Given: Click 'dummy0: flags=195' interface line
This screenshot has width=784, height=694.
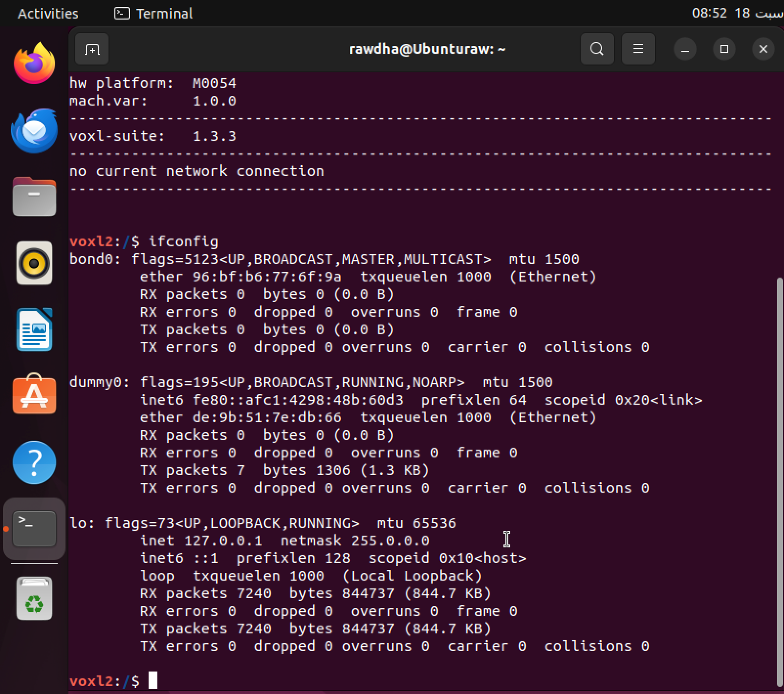Looking at the screenshot, I should (x=311, y=382).
